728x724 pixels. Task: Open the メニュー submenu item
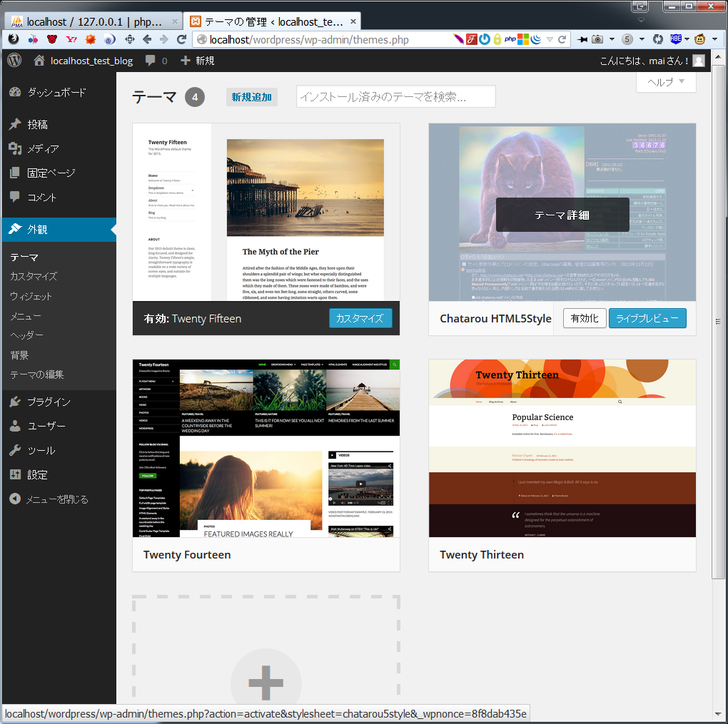[26, 317]
